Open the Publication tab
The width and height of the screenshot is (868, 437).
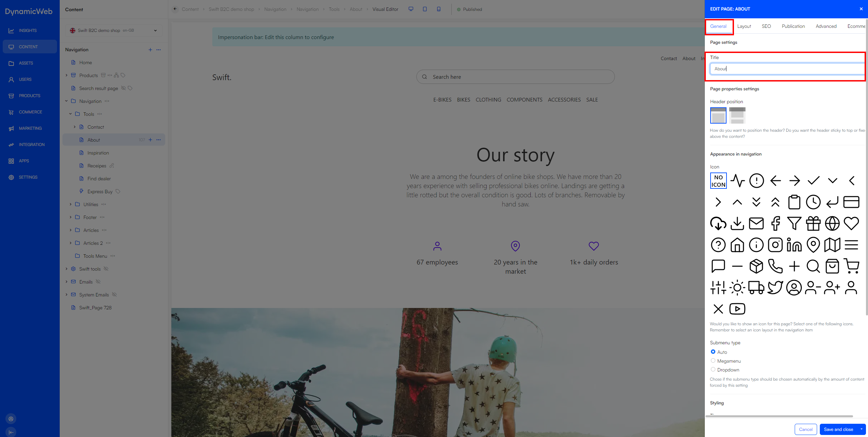tap(793, 26)
